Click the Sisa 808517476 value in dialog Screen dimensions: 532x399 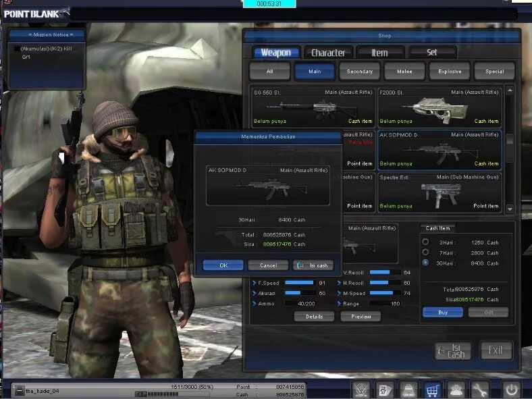(277, 244)
